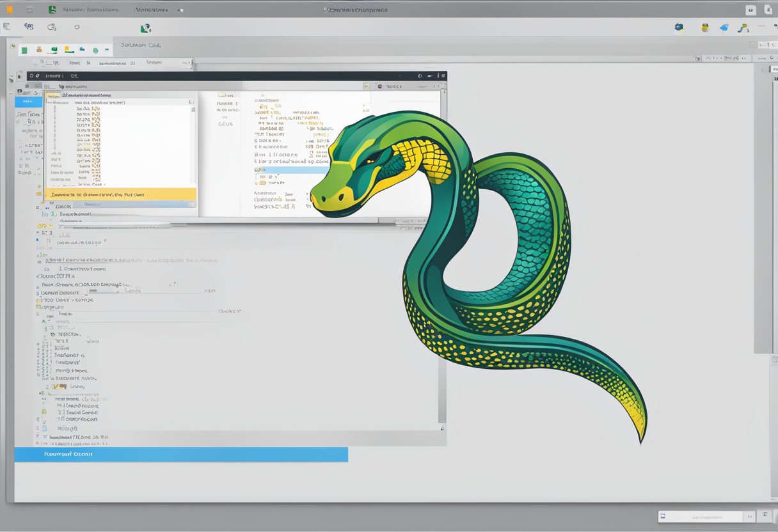Click the green document icon in the title bar
The width and height of the screenshot is (778, 532).
52,10
